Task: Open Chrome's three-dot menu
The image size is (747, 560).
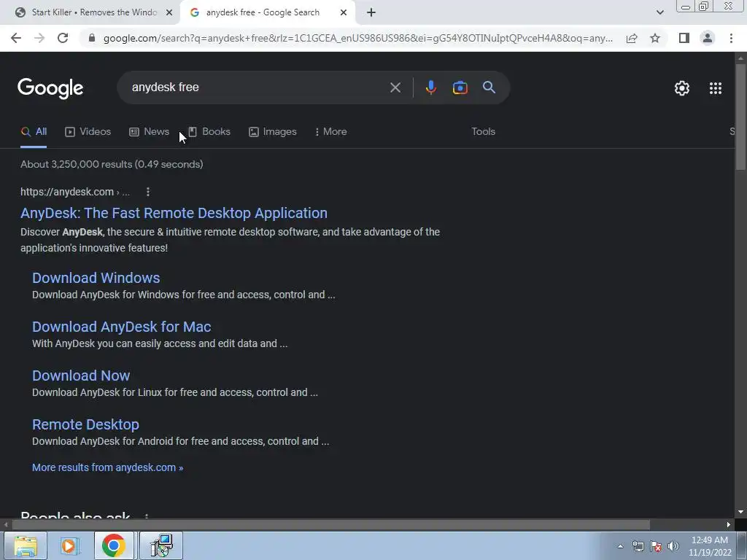Action: [731, 38]
